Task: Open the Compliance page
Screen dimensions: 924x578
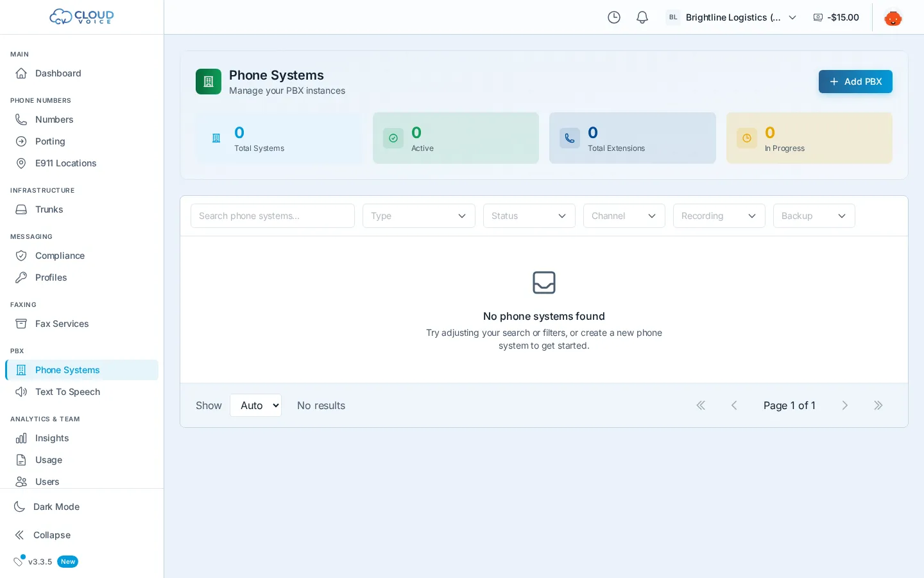Action: tap(81, 256)
